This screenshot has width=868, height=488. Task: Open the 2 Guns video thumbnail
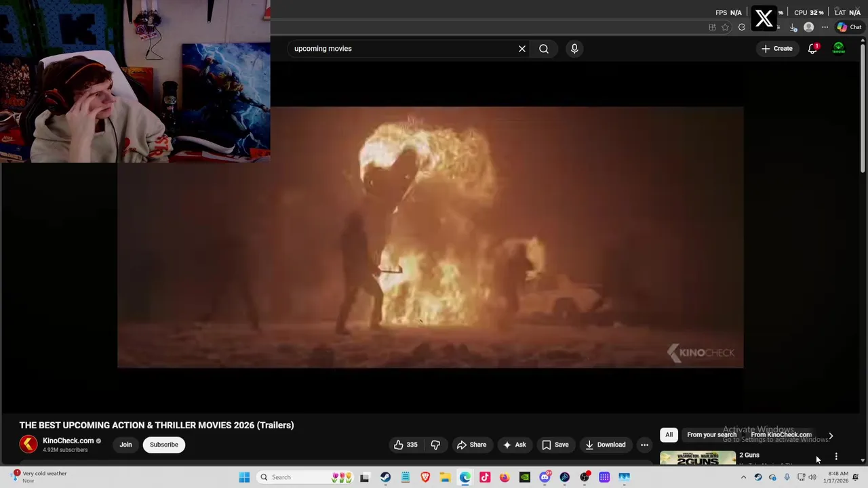click(x=698, y=457)
